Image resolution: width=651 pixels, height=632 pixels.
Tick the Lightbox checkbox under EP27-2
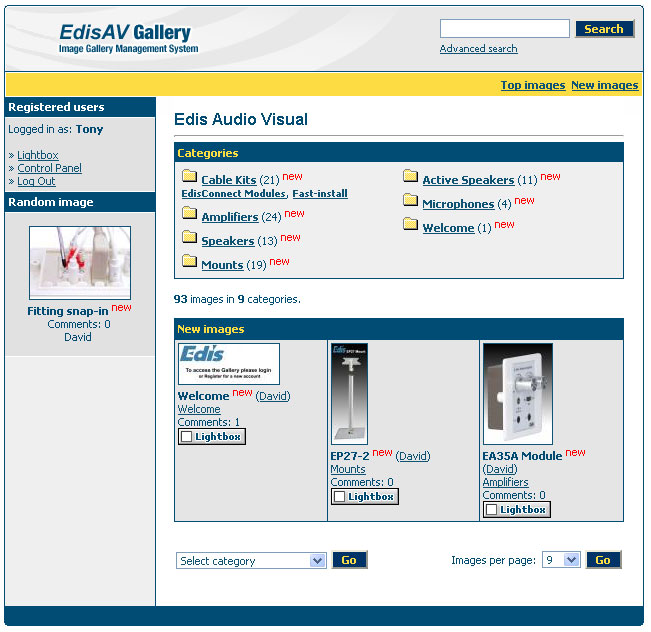click(x=339, y=497)
